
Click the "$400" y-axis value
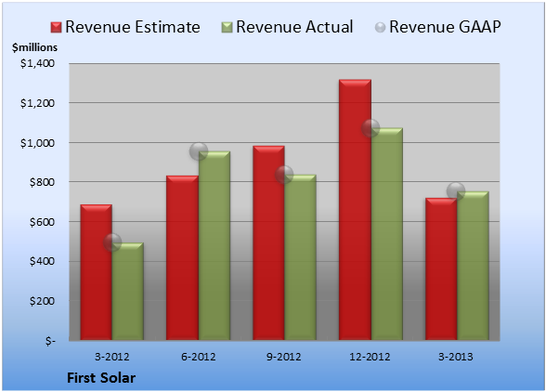[x=42, y=261]
